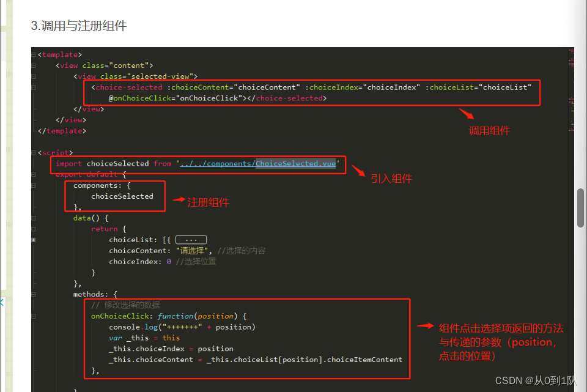Click the console.log("+++++++" + position) line
Image resolution: width=587 pixels, height=392 pixels.
point(182,327)
